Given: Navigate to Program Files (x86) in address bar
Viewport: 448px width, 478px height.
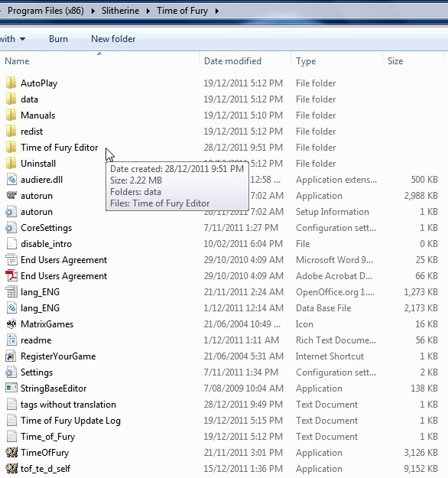Looking at the screenshot, I should click(46, 11).
